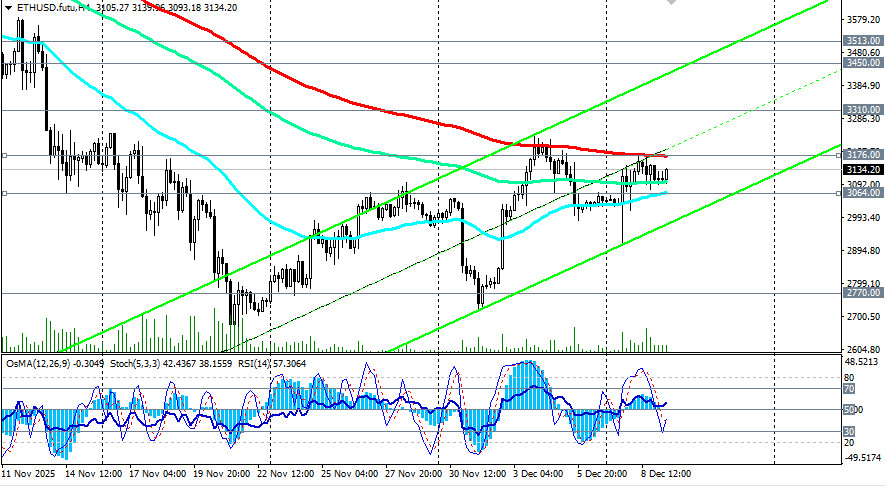Click the 11 Nov 2025 date label

28,474
